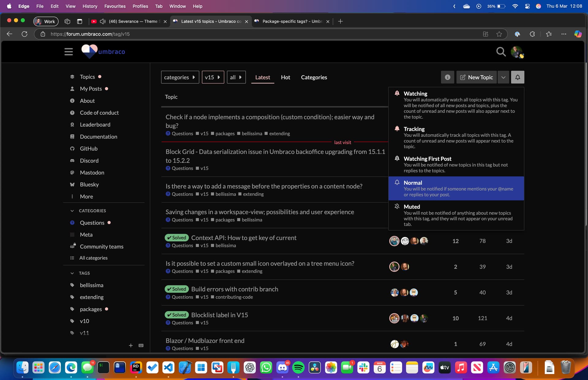588x380 pixels.
Task: Expand the New Topic chevron dropdown
Action: pos(503,77)
